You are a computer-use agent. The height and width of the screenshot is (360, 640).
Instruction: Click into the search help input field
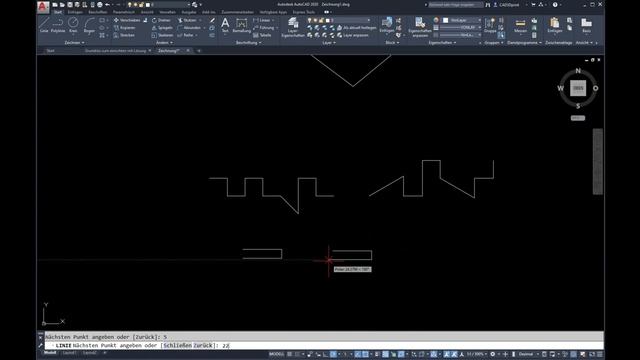tap(456, 4)
